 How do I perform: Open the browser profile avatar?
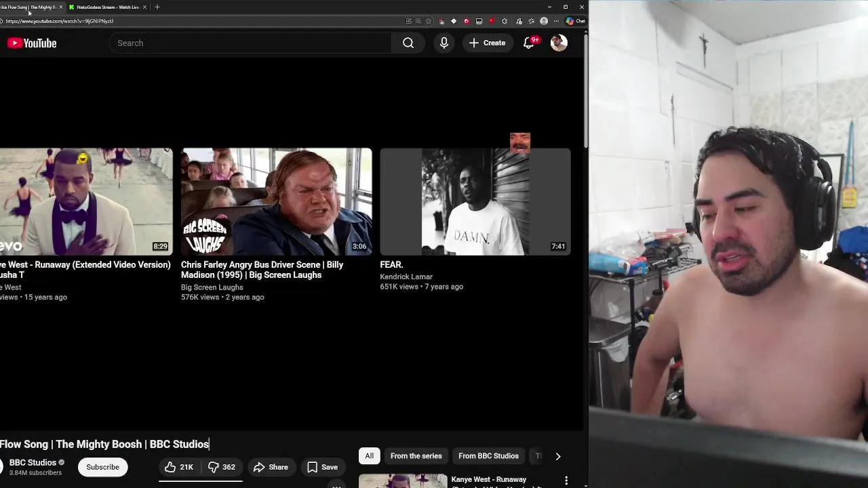click(x=544, y=21)
